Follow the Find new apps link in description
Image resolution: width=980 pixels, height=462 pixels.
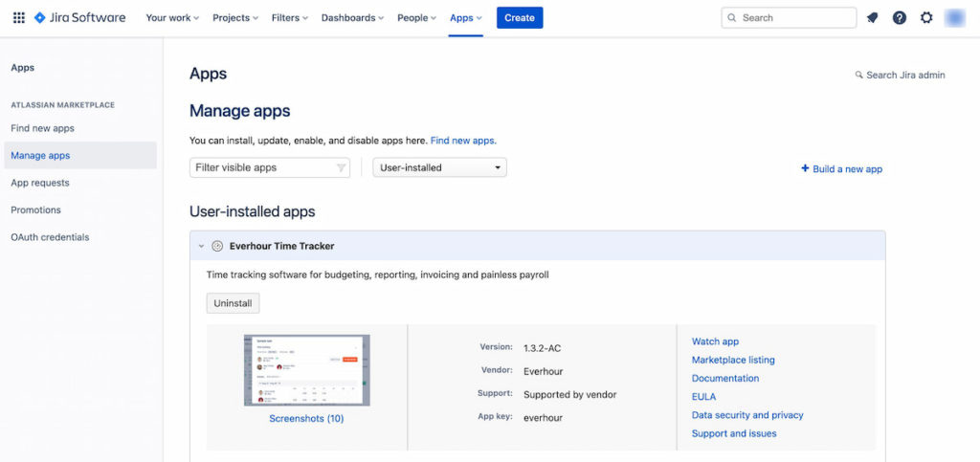tap(463, 141)
